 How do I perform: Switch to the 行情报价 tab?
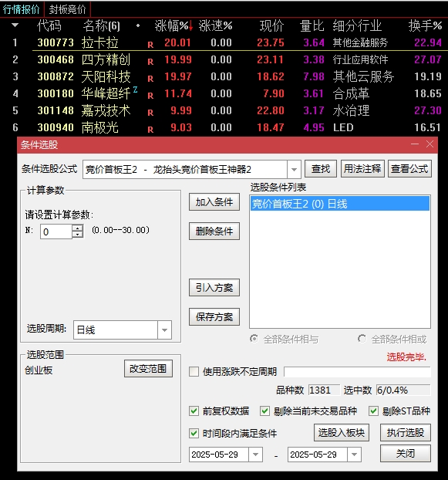point(22,9)
